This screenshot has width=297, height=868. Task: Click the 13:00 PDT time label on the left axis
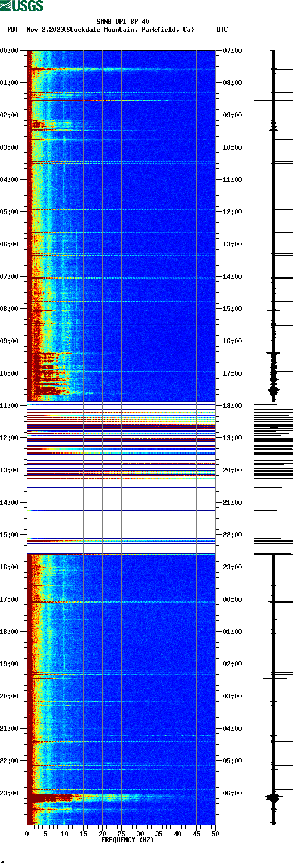10,470
